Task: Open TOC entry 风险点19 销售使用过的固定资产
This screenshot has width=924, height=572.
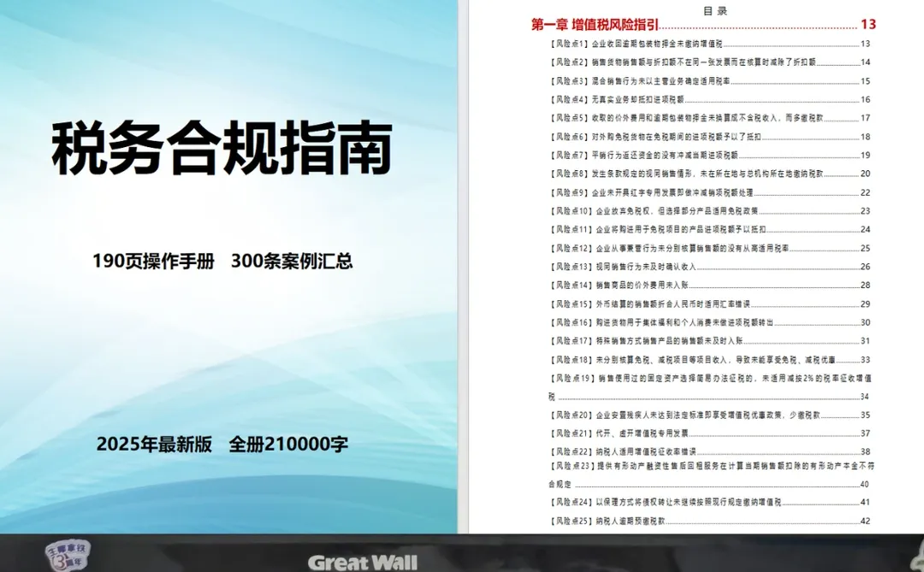Action: (709, 387)
